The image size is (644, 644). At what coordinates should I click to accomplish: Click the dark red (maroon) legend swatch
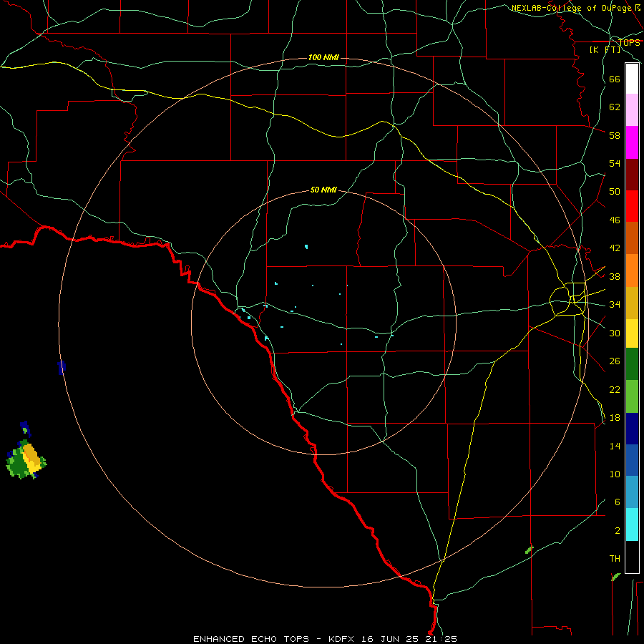tap(632, 175)
